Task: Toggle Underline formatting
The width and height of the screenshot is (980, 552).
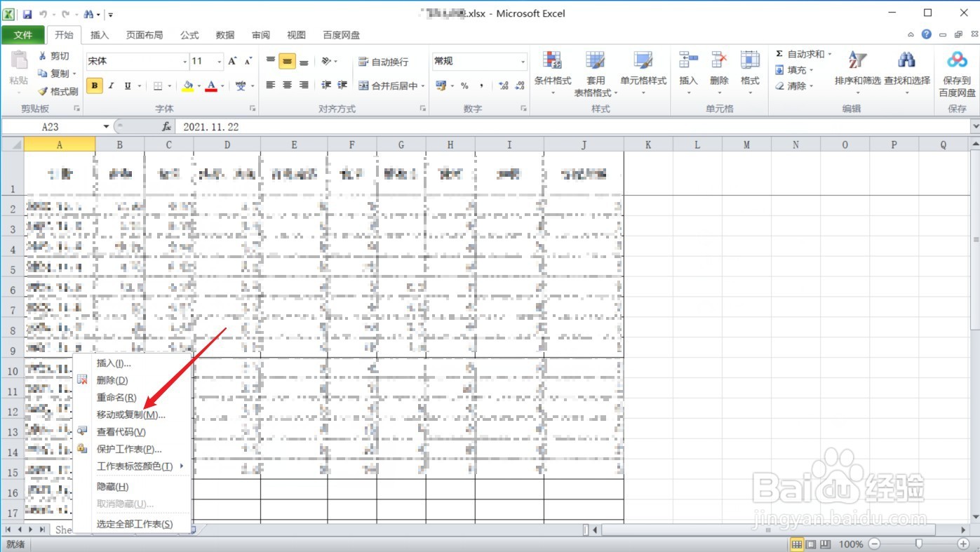Action: pyautogui.click(x=128, y=86)
